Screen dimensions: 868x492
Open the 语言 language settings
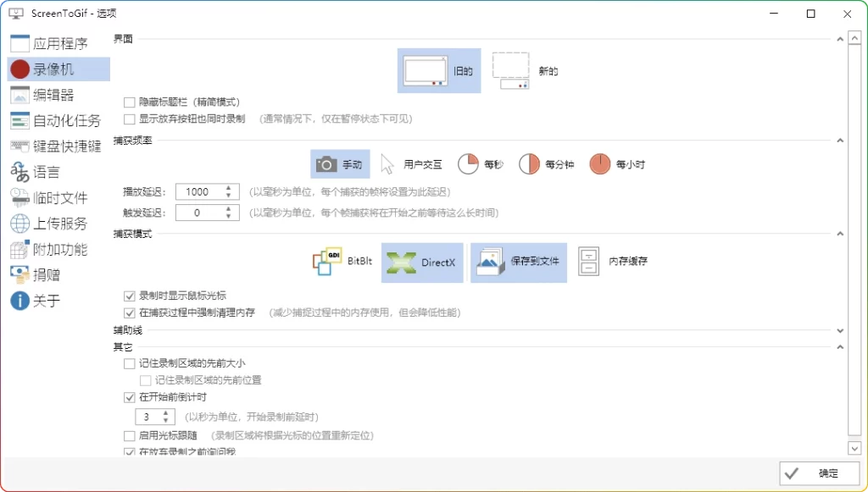click(x=45, y=172)
